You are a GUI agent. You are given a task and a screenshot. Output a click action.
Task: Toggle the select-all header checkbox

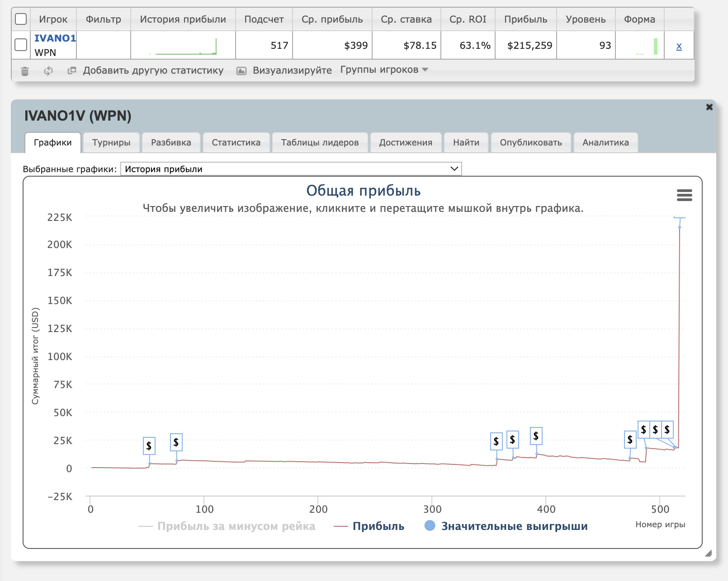tap(21, 19)
